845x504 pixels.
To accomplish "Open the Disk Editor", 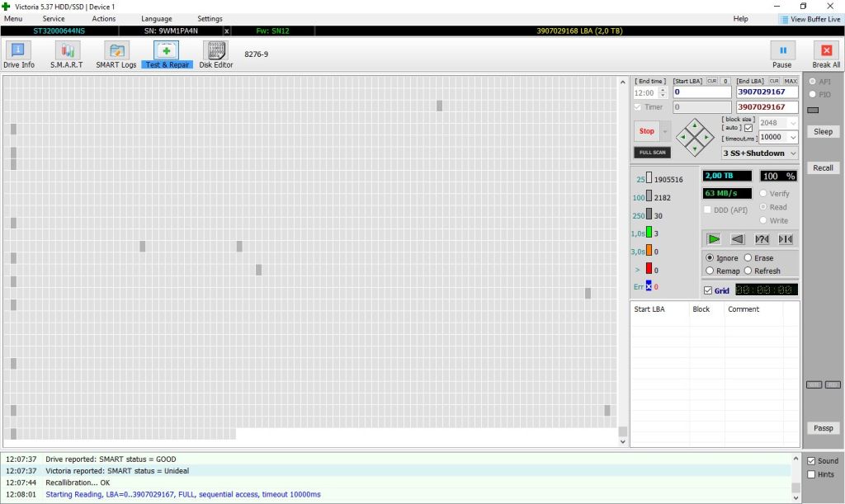I will pos(216,55).
